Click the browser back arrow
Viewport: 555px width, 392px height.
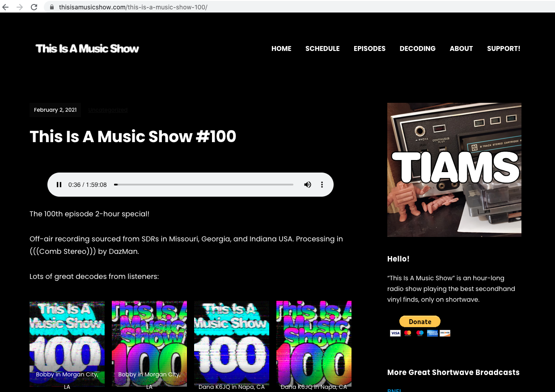click(x=6, y=7)
